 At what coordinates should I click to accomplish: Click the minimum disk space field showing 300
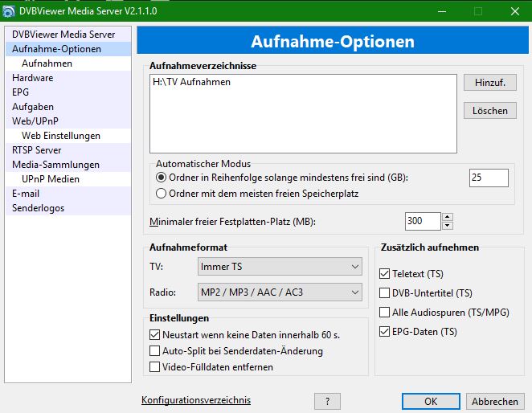[423, 221]
